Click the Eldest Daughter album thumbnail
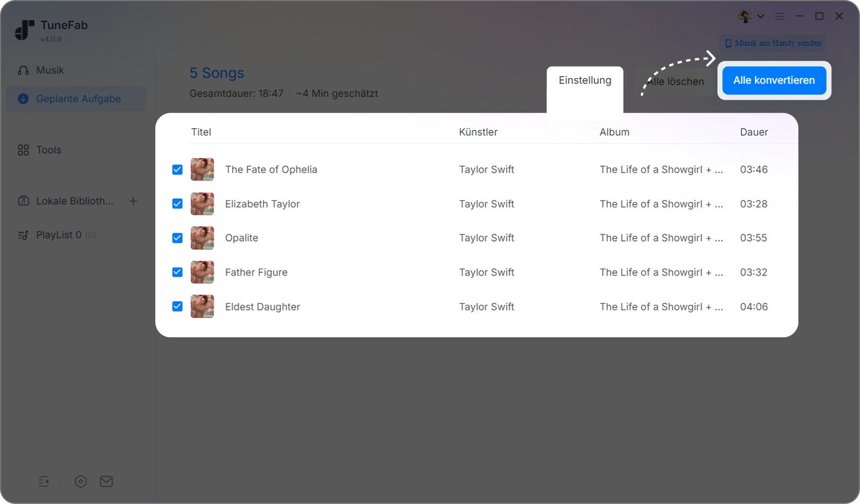860x504 pixels. (x=202, y=306)
